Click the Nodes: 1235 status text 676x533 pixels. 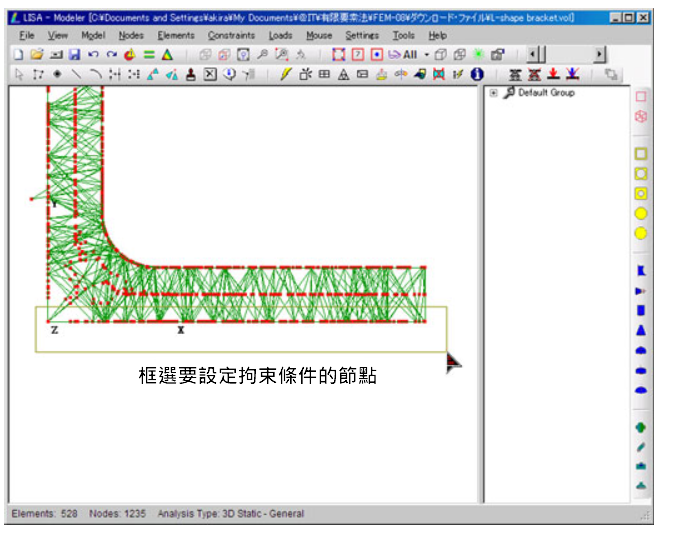pyautogui.click(x=117, y=514)
